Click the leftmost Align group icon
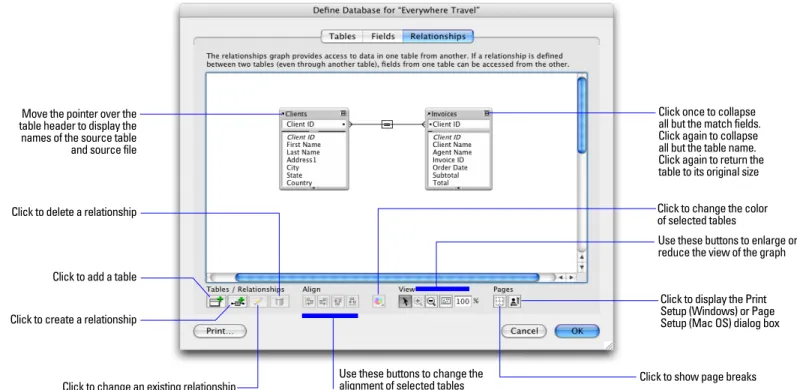 tap(309, 302)
